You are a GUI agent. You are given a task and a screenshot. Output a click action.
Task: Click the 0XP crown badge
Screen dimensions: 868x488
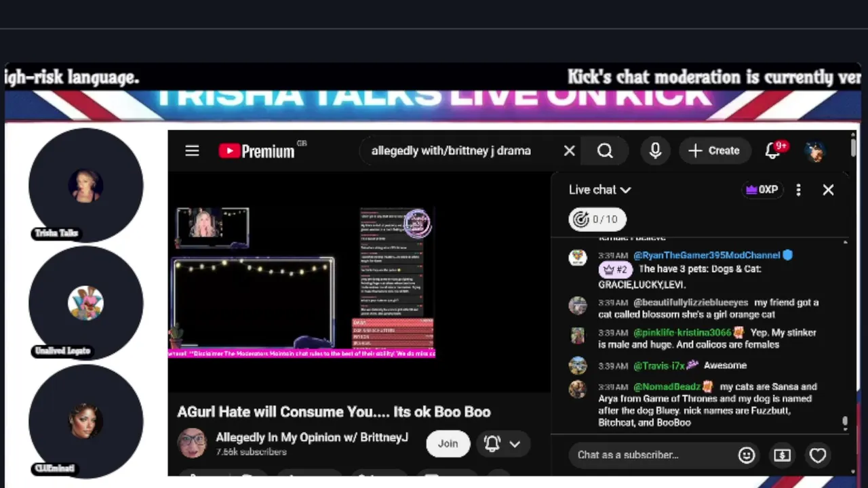[x=762, y=190]
